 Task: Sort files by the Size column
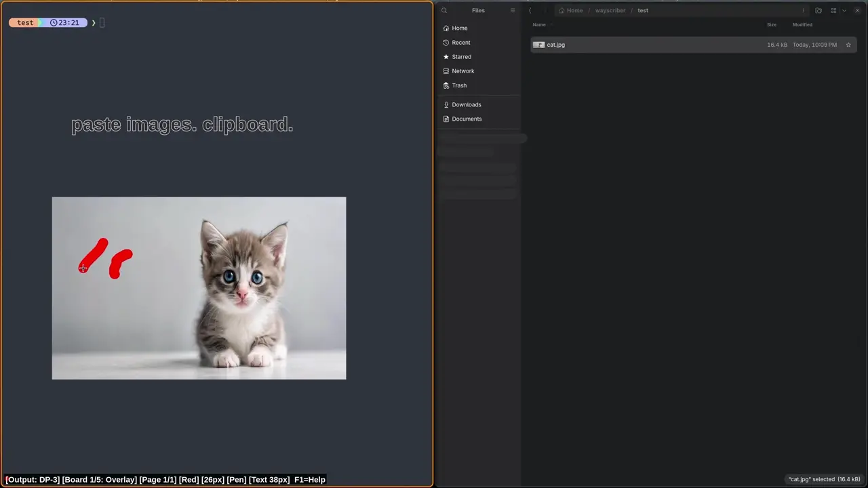pyautogui.click(x=772, y=24)
